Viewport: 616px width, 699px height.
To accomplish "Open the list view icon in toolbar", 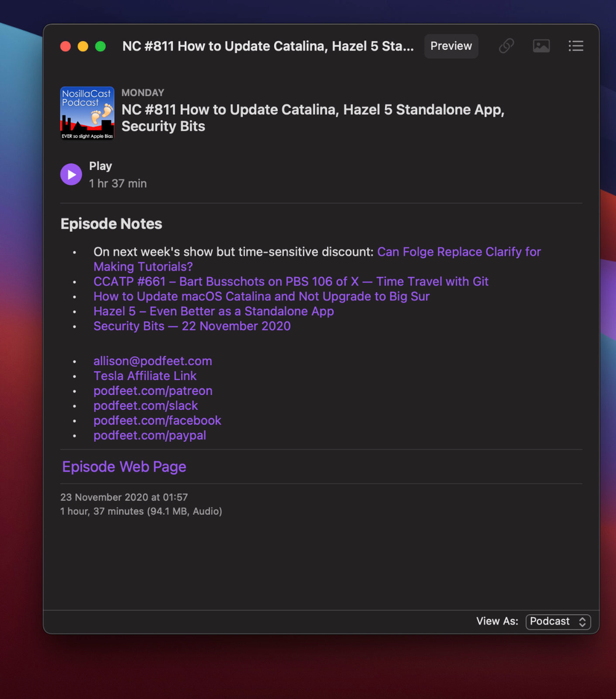I will (x=576, y=46).
